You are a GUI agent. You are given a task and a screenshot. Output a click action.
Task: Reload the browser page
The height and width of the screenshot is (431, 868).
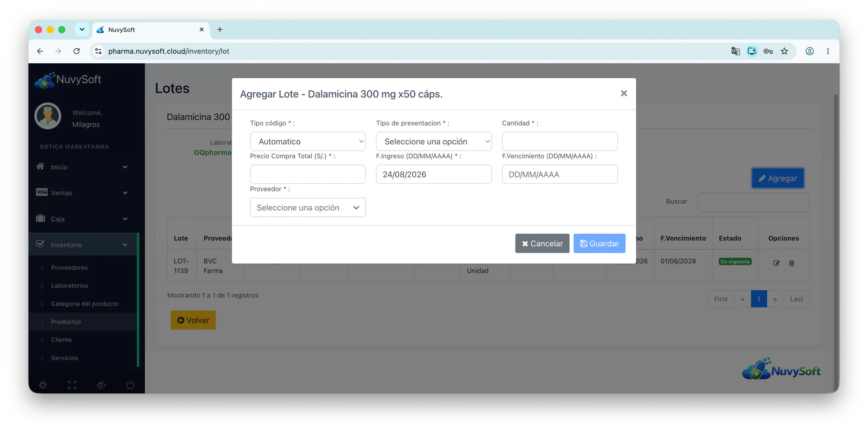click(x=76, y=52)
